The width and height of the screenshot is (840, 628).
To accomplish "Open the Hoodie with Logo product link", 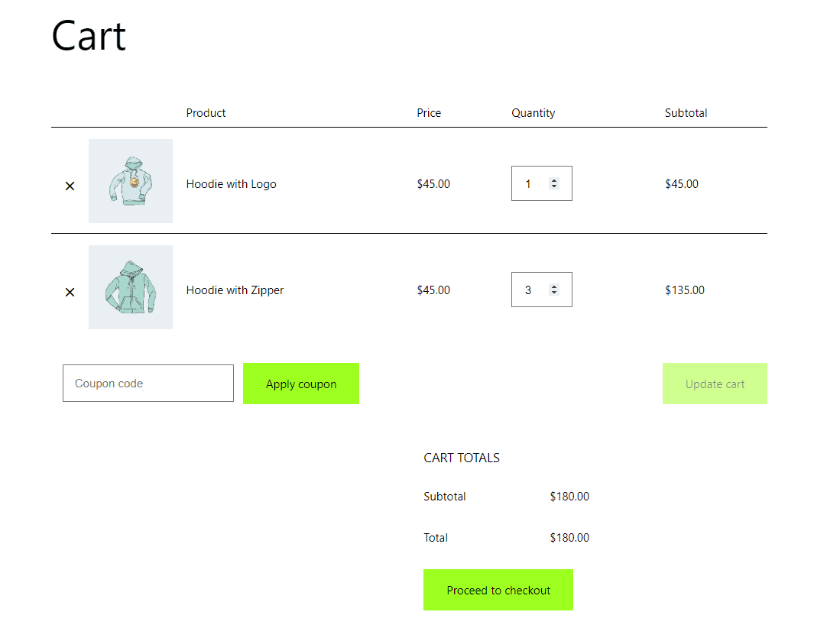I will click(231, 183).
